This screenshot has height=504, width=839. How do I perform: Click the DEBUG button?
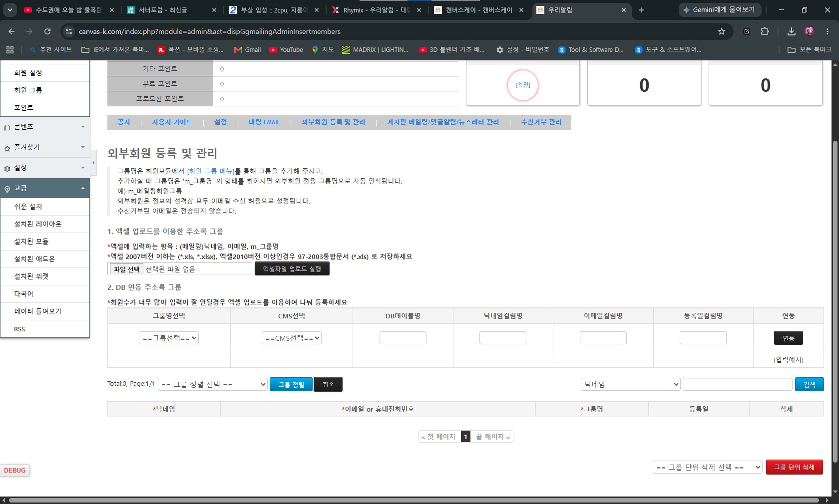15,471
